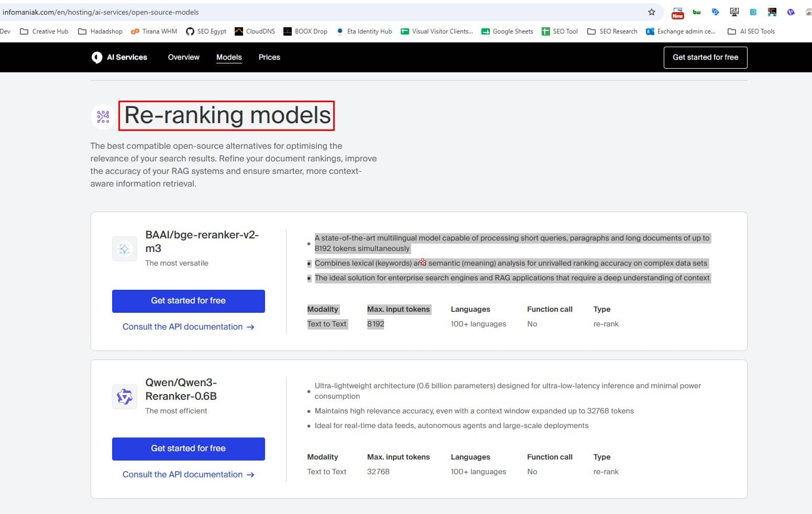Open the blue price-tag extension icon

pos(716,12)
